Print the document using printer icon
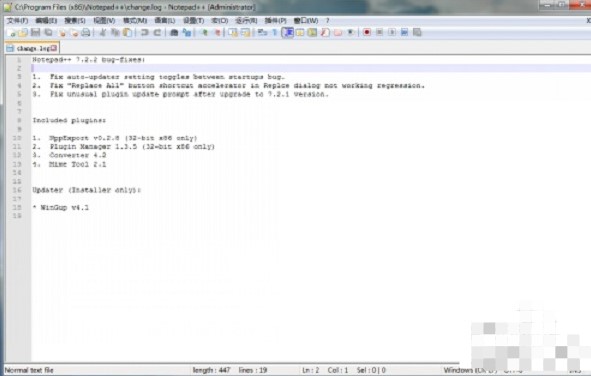This screenshot has width=591, height=376. 86,32
